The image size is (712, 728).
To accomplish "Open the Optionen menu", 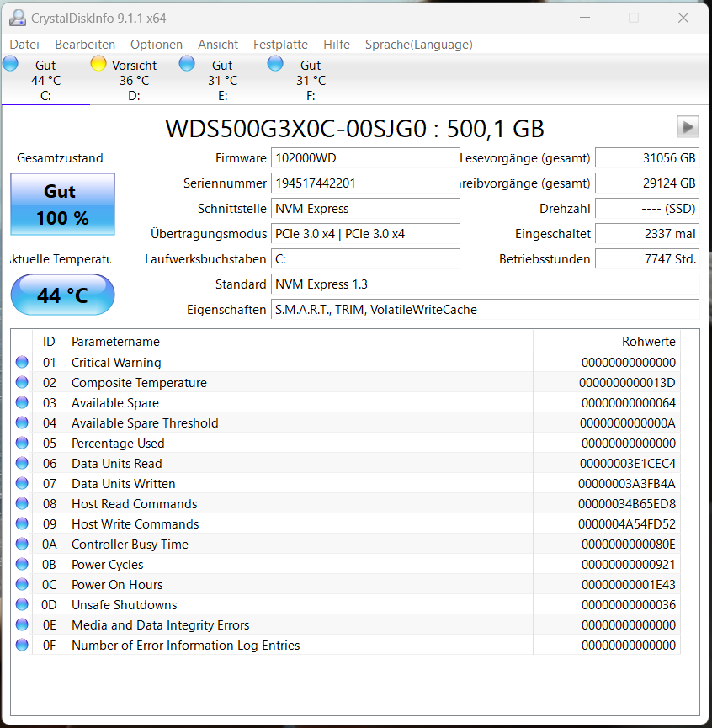I will tap(157, 45).
